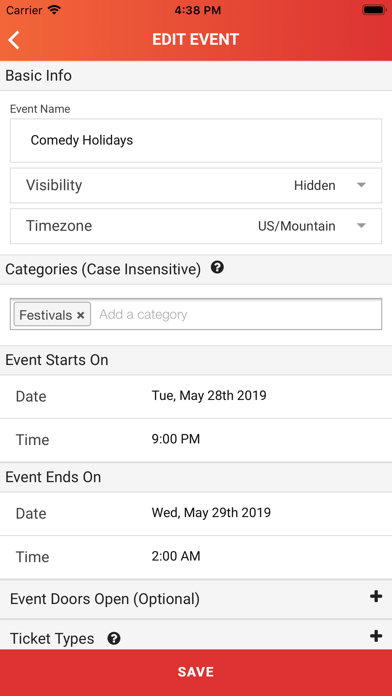Check the Wi-Fi status icon

click(55, 10)
